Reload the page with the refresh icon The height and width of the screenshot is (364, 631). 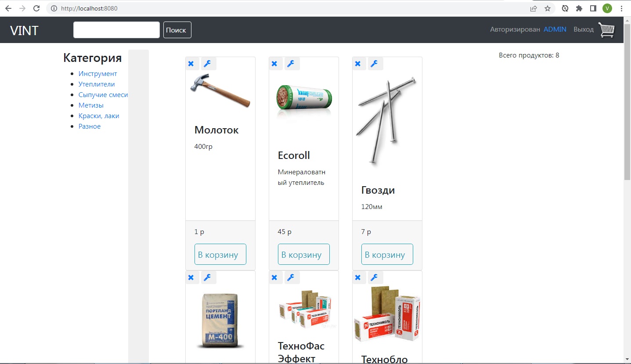tap(36, 8)
